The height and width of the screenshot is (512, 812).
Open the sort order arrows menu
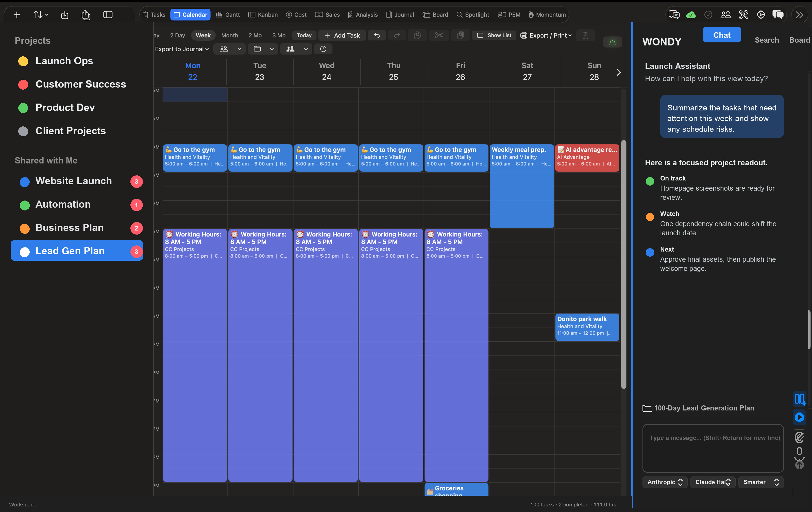41,14
